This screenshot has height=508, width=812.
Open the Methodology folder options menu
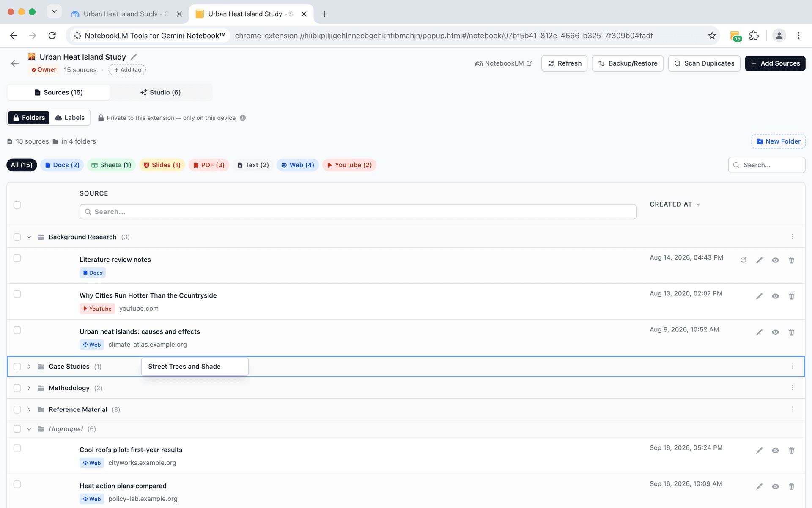(x=793, y=388)
